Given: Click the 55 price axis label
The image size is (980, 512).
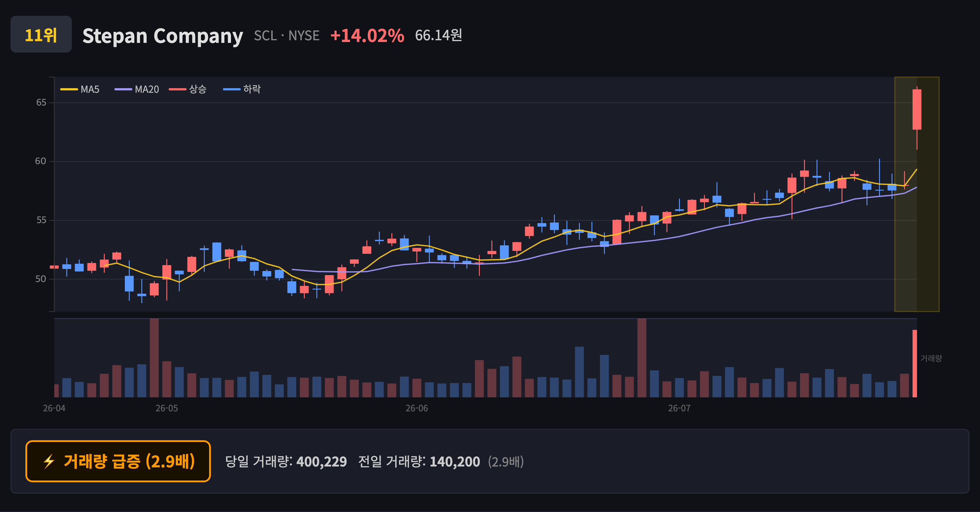Looking at the screenshot, I should pos(41,220).
